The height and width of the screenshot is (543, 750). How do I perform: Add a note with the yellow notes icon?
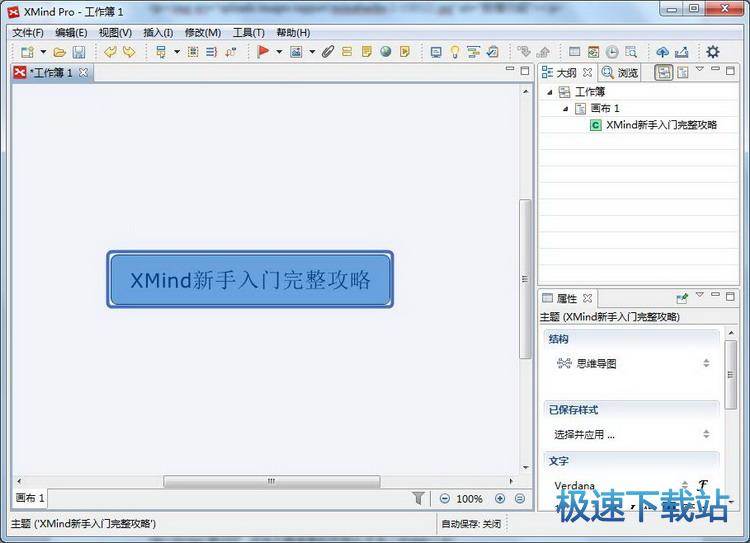click(366, 52)
